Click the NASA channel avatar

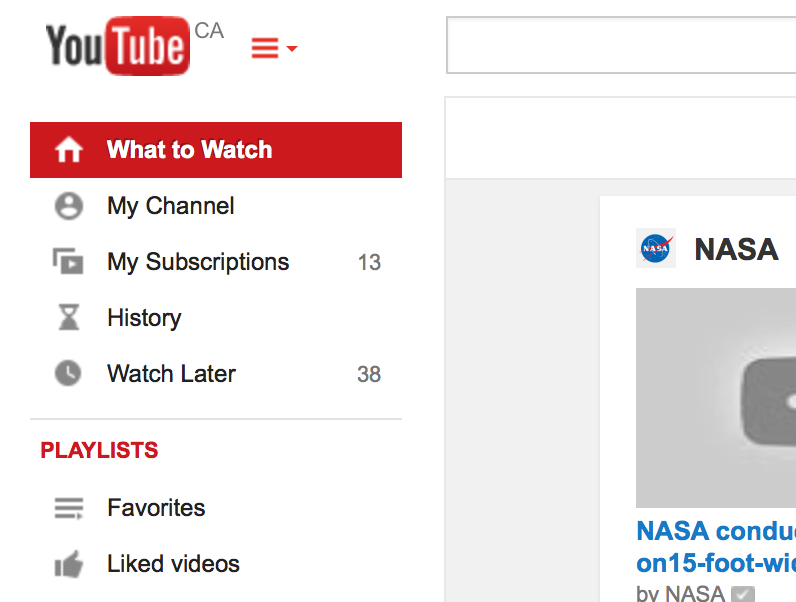[656, 248]
